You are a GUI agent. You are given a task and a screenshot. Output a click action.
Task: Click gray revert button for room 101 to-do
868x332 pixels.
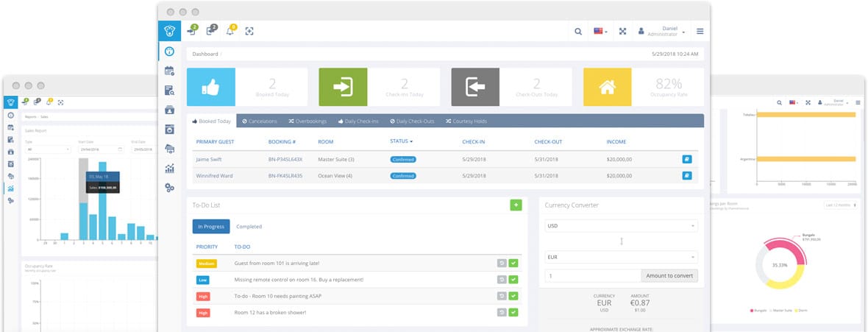tap(502, 264)
